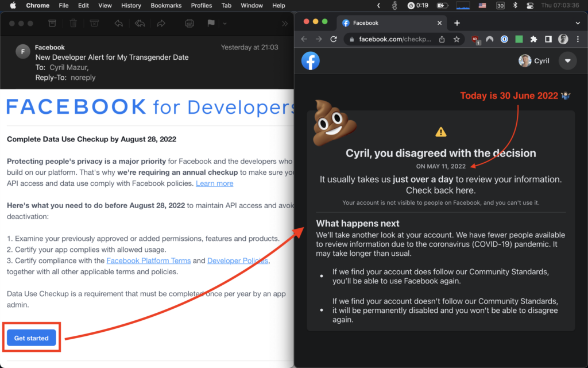This screenshot has width=588, height=368.
Task: Click the Share page icon in address bar
Action: (442, 39)
